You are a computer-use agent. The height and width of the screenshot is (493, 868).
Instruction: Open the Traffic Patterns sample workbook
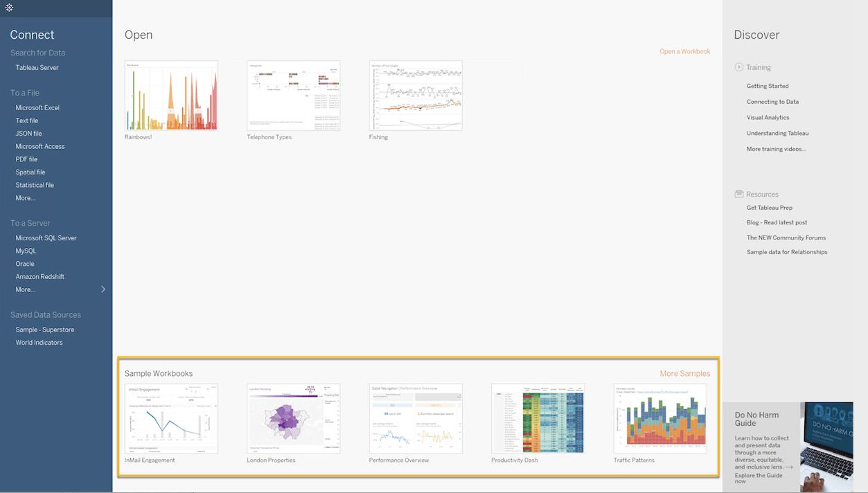coord(660,419)
